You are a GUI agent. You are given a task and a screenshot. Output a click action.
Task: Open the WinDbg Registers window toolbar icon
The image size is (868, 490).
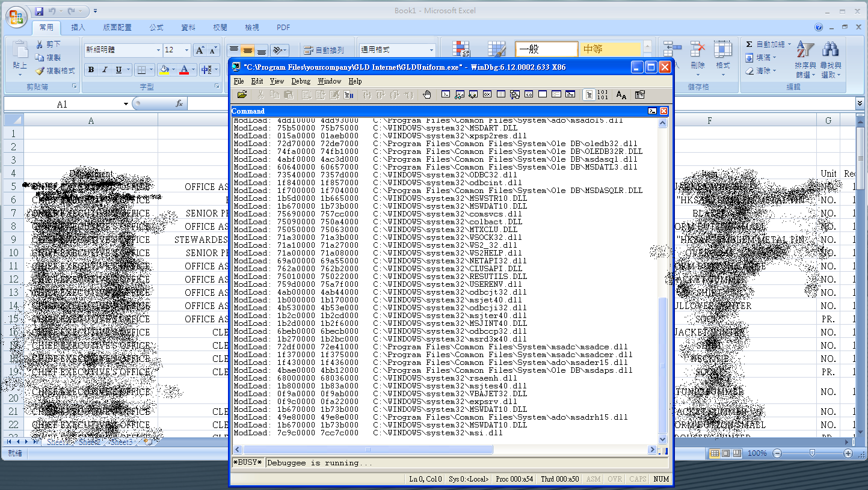pos(487,94)
